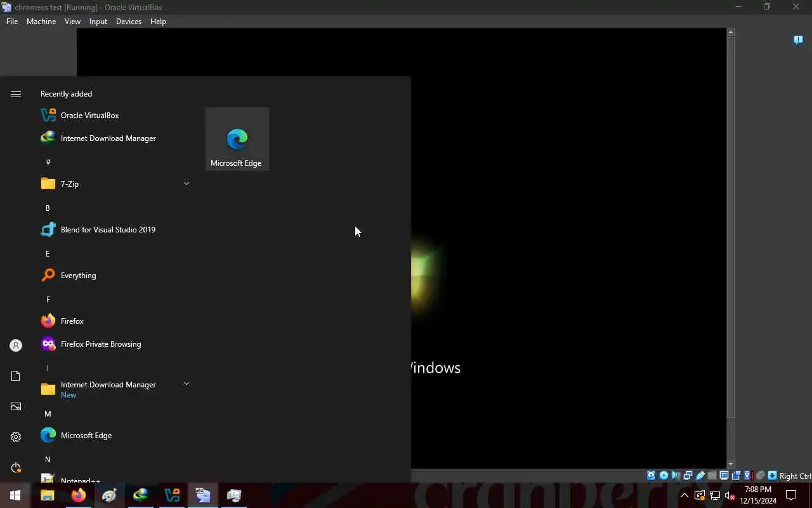Open the 7:08 PM clock and calendar
Screen dimensions: 812x508
pos(758,495)
